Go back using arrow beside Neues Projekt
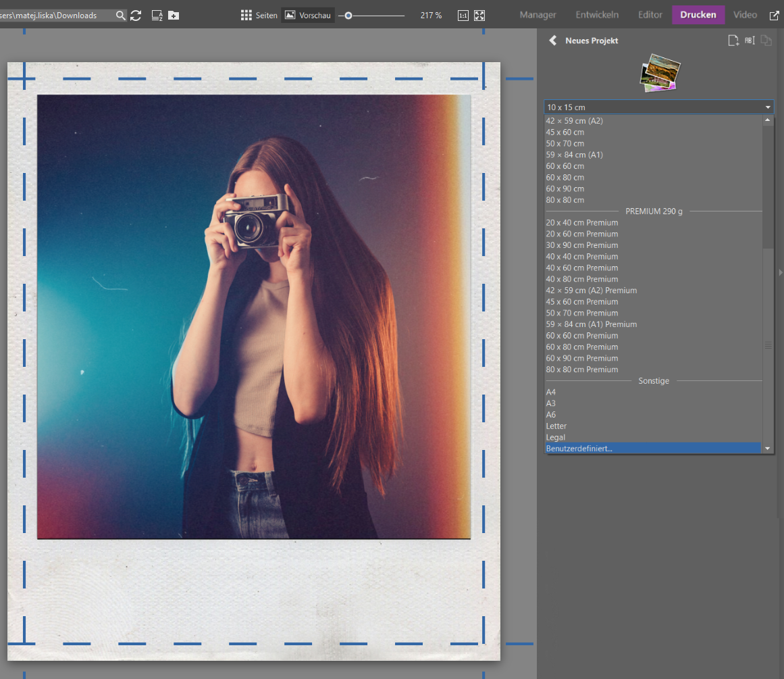This screenshot has height=679, width=784. (x=553, y=41)
